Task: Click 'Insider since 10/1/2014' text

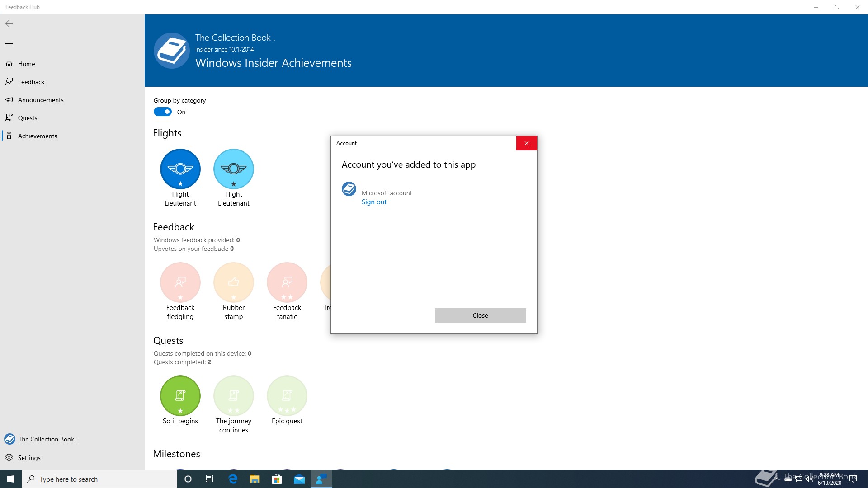Action: [x=225, y=49]
